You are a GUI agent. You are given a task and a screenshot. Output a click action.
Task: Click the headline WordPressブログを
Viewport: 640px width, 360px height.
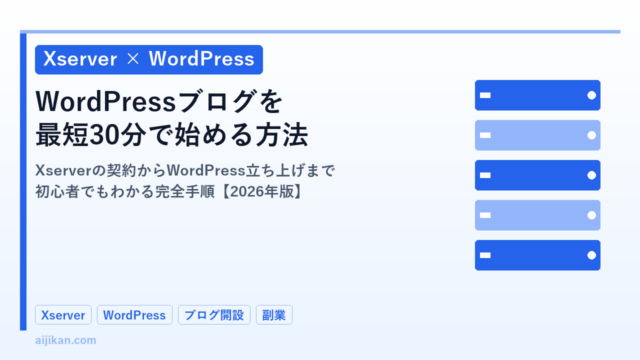point(159,101)
